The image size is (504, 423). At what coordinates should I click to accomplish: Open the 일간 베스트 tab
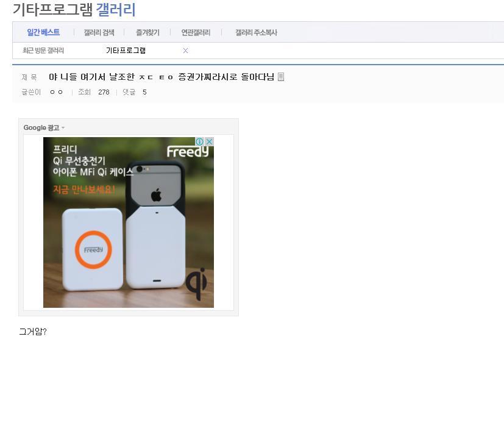point(43,32)
